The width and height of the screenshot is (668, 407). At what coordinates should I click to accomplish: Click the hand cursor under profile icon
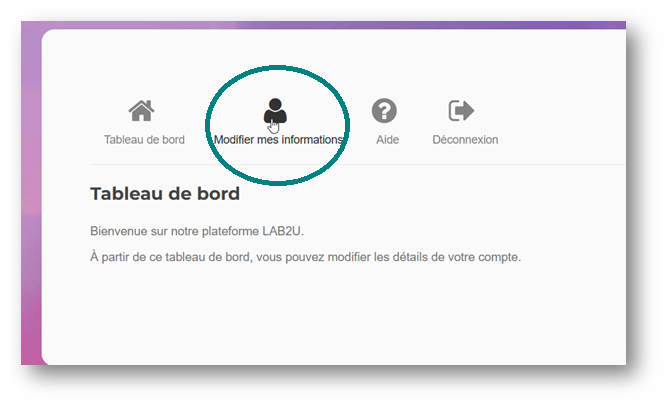point(274,125)
